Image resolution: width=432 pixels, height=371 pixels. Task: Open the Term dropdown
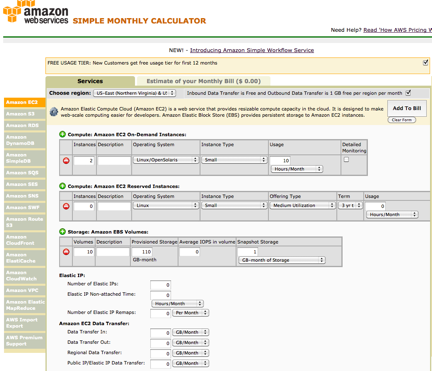350,205
